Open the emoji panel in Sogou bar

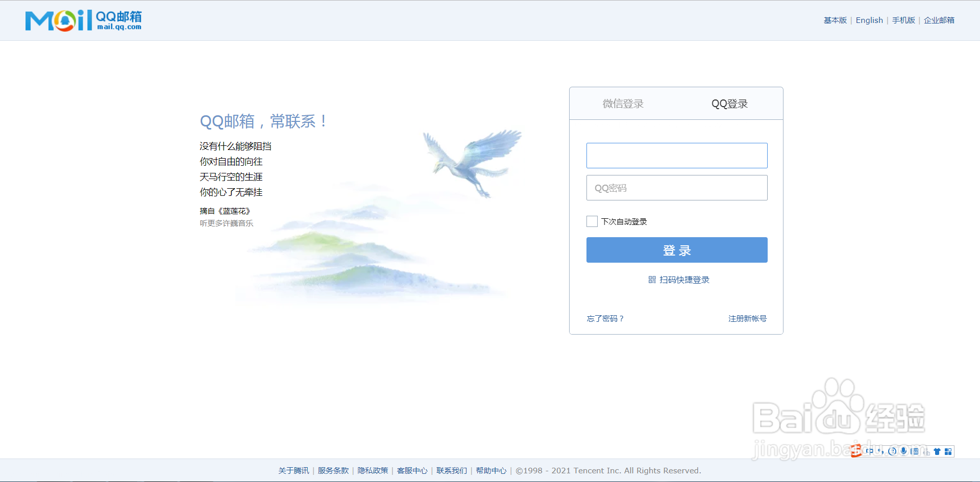(x=892, y=451)
